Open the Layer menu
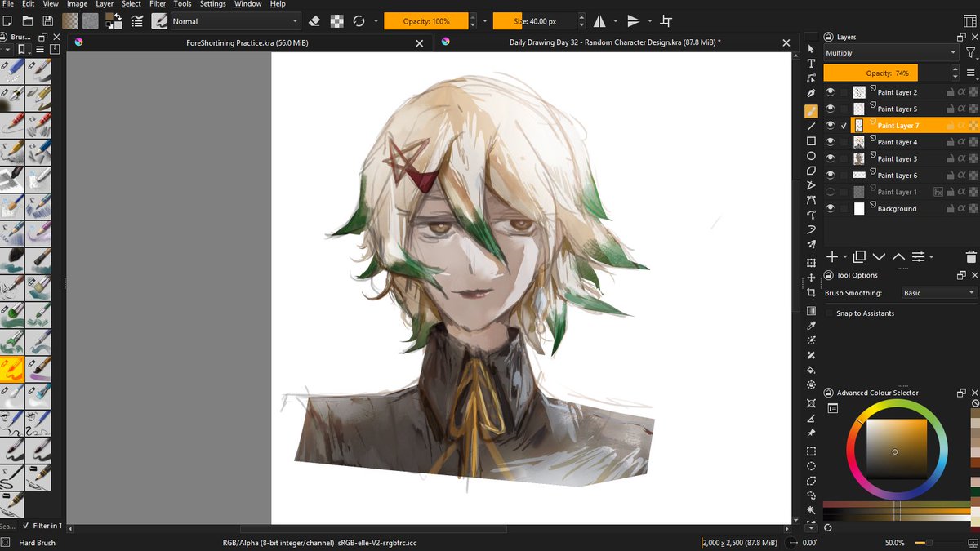 click(105, 4)
